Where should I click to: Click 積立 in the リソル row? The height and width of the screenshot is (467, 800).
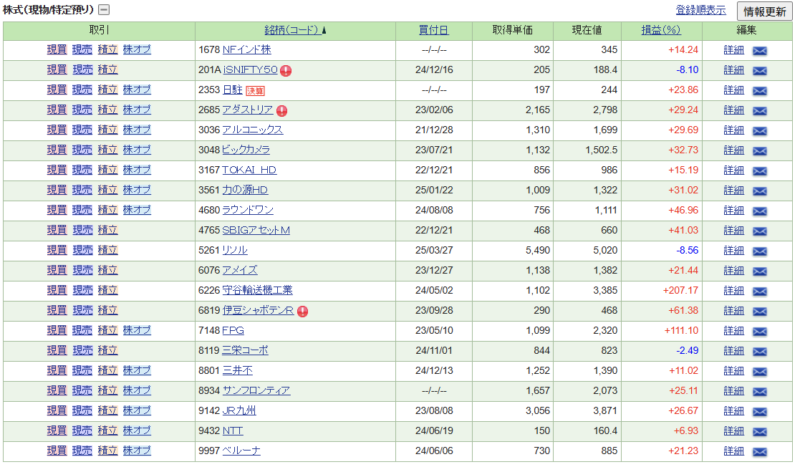(108, 250)
